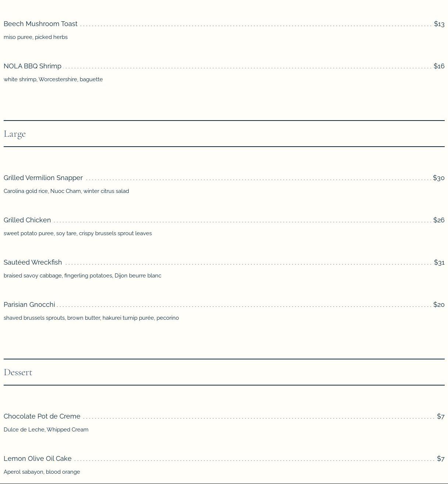Click the $31 Wreckfish price
448x484 pixels.
click(439, 262)
